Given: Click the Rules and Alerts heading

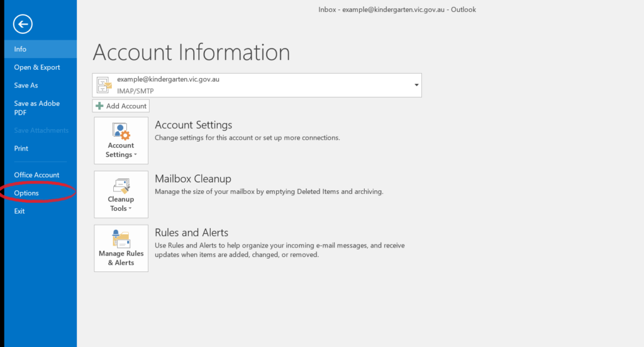Looking at the screenshot, I should [x=191, y=233].
